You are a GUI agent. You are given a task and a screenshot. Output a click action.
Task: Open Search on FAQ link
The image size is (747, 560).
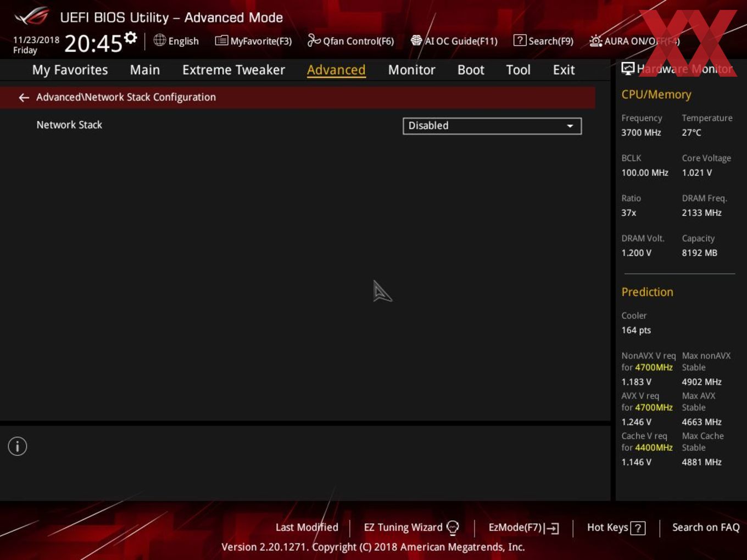[706, 528]
